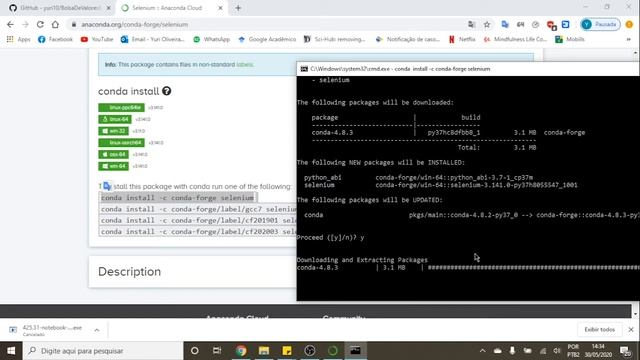Select the linux-aarch64 platform badge
The image size is (640, 360).
[121, 143]
